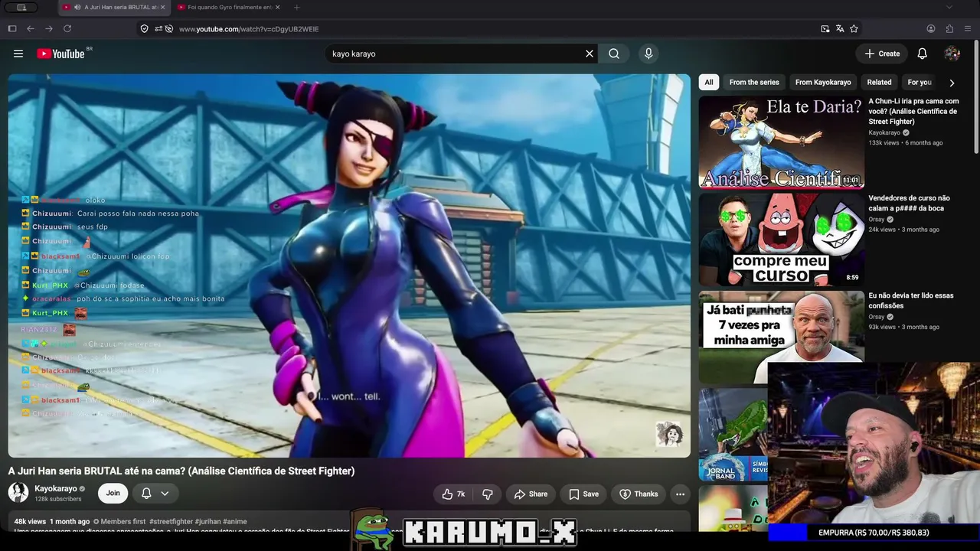This screenshot has width=980, height=551.
Task: Open Eu não devia ter lido title
Action: coord(911,300)
